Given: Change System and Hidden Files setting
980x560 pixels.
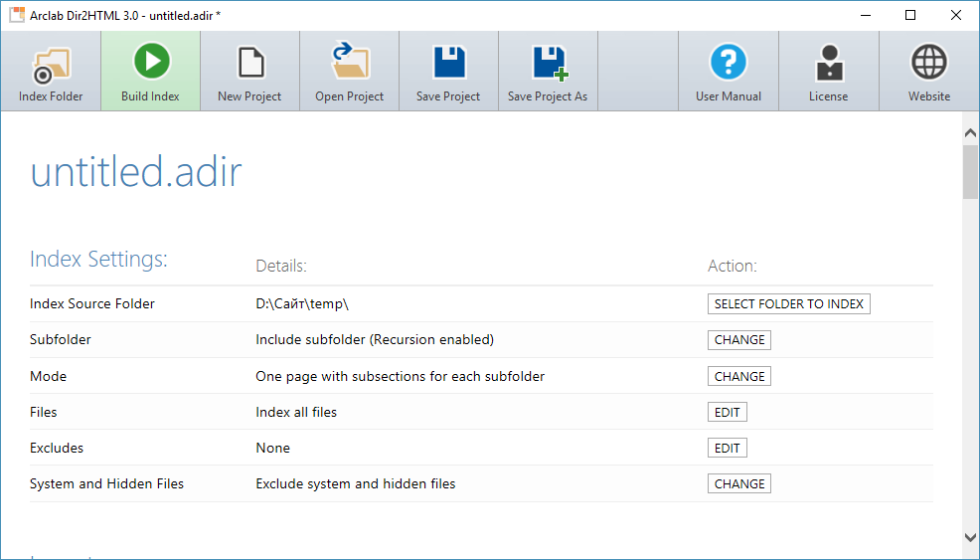Looking at the screenshot, I should click(x=739, y=484).
